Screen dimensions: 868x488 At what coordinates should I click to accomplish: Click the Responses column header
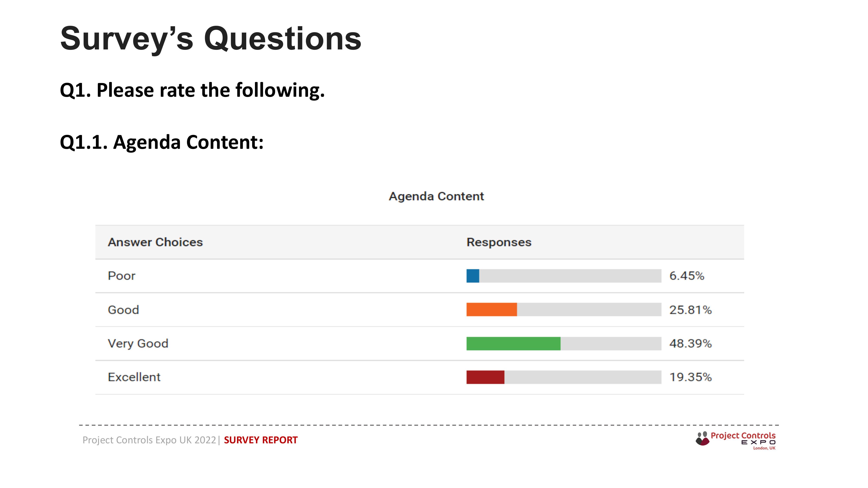499,242
